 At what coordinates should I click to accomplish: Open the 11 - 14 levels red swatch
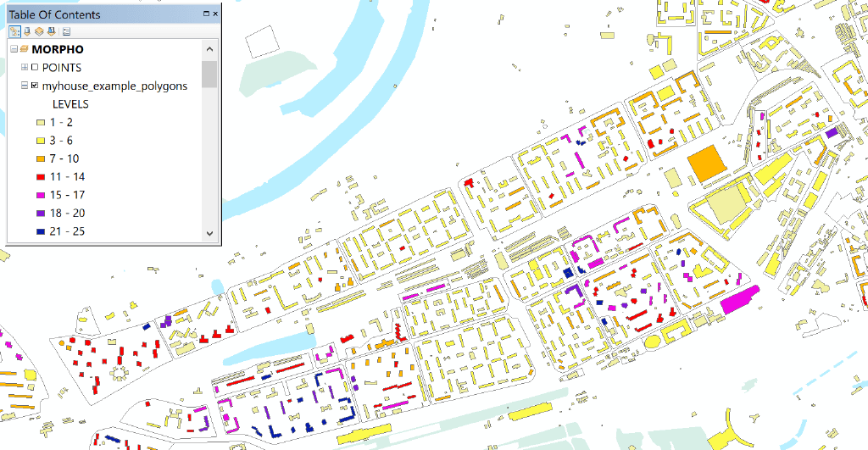41,177
